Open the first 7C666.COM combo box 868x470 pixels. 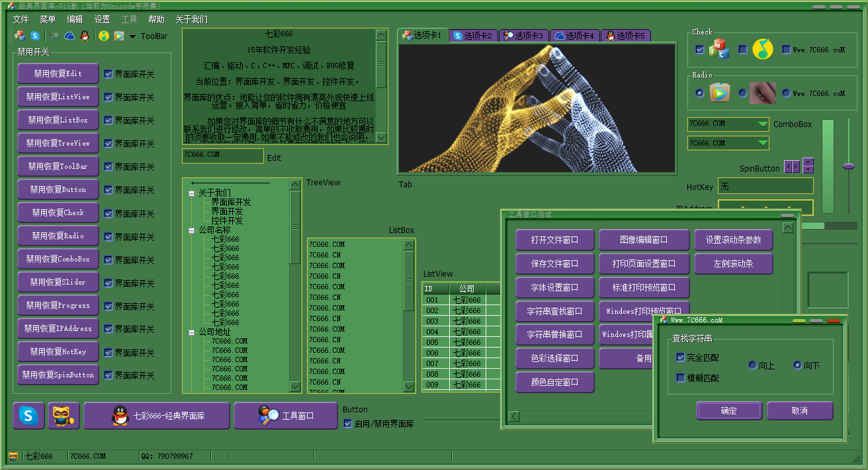(763, 124)
